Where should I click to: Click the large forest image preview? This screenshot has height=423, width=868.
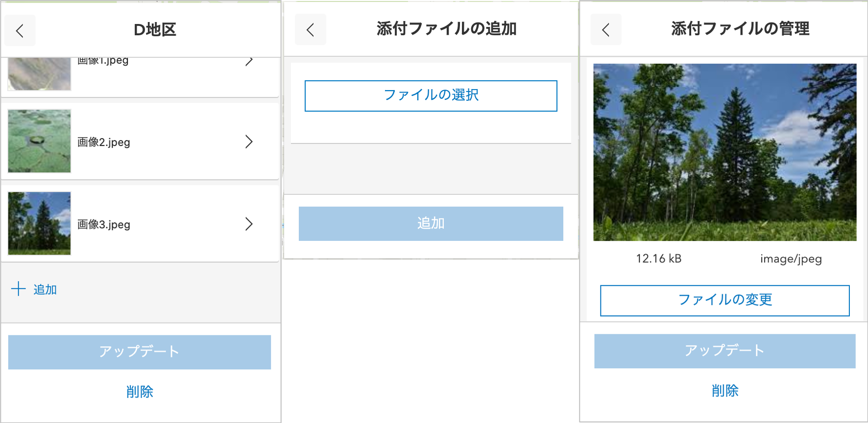(725, 152)
